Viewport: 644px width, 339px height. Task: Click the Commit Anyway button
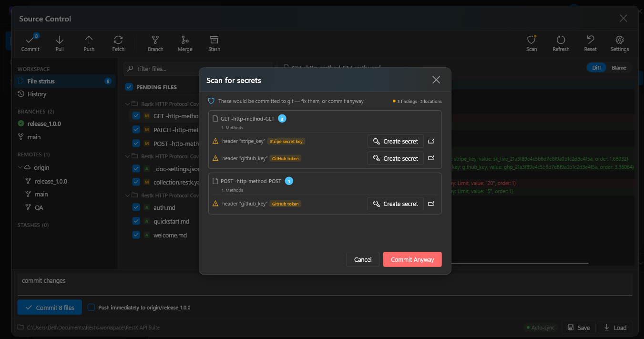412,259
